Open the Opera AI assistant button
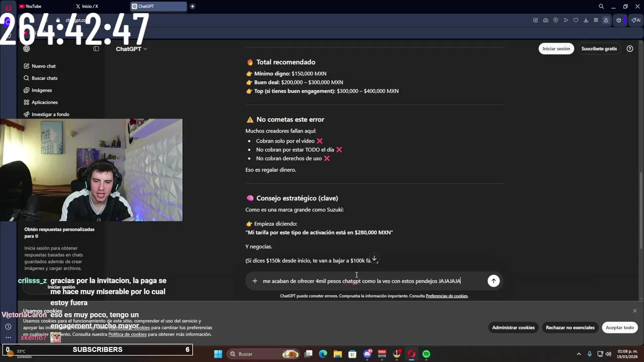The image size is (644, 362). pos(636,20)
